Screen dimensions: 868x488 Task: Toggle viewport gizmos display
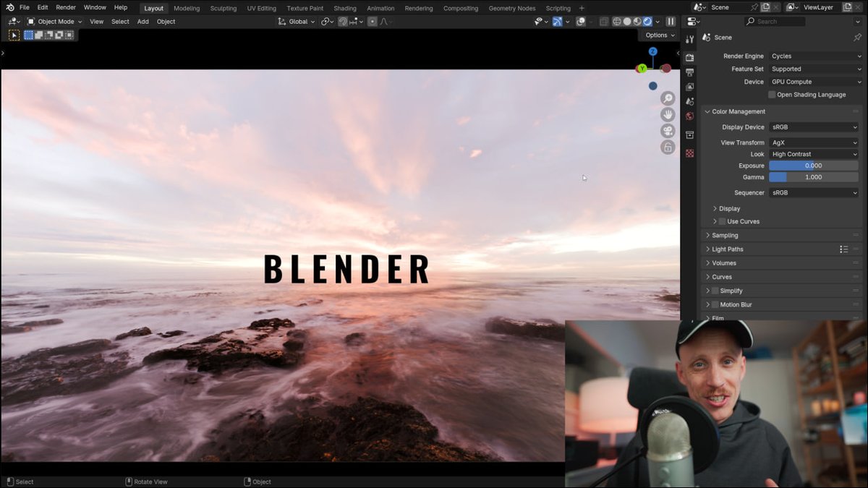tap(558, 22)
